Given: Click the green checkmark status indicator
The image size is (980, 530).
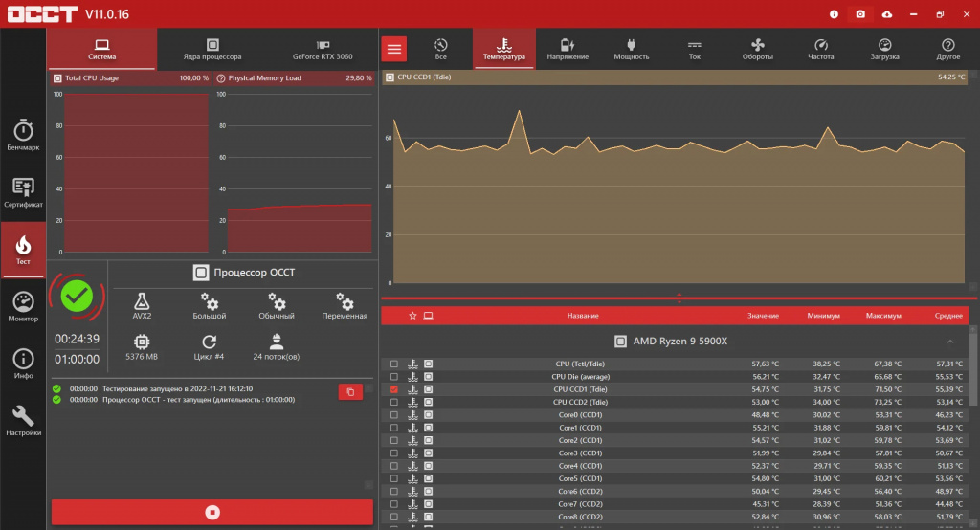Looking at the screenshot, I should click(77, 297).
